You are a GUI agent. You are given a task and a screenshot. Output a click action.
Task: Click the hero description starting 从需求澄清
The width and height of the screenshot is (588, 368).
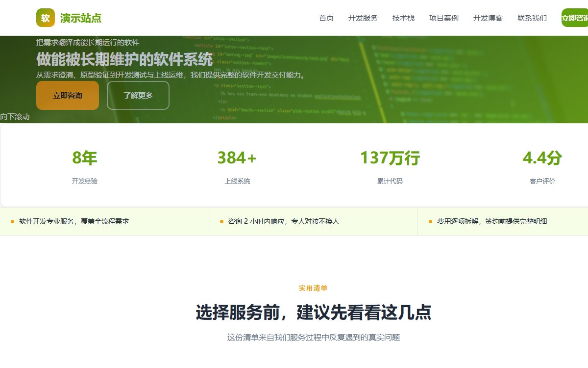coord(172,75)
